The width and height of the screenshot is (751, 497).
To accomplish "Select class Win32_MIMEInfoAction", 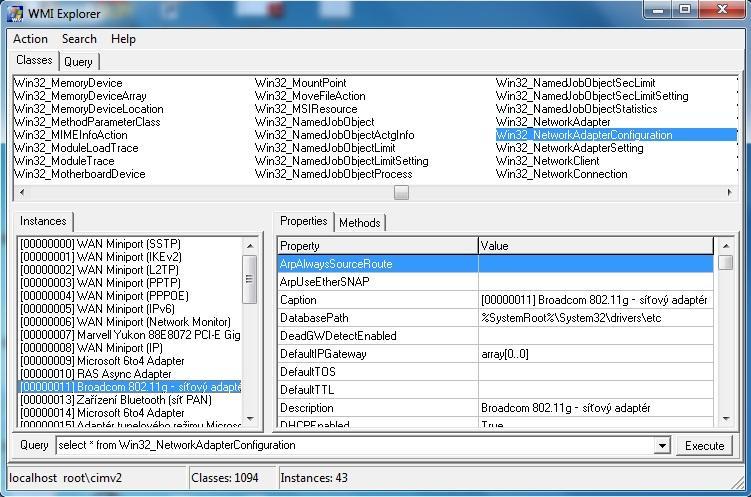I will (71, 135).
